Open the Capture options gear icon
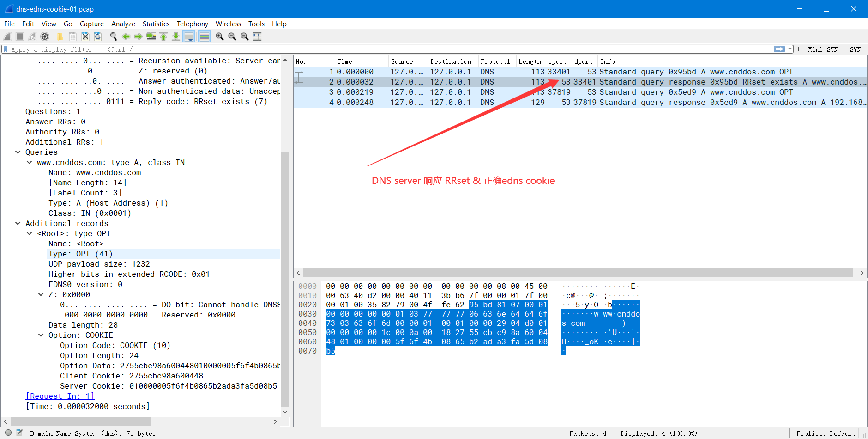The height and width of the screenshot is (439, 868). [x=45, y=37]
